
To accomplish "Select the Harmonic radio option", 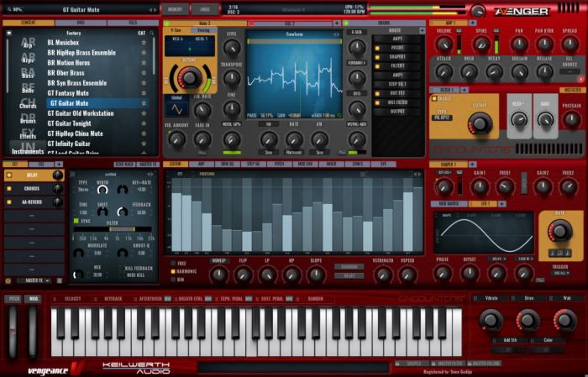I will tap(173, 271).
